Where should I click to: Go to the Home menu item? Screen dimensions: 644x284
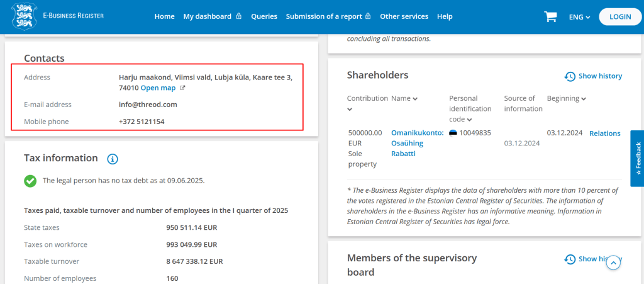coord(164,16)
